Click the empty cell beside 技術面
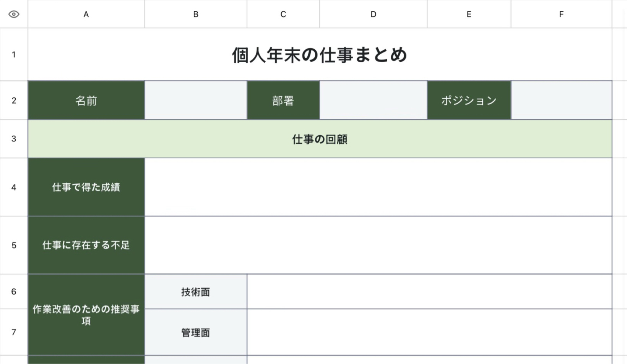Screen dimensions: 627x364 coord(429,292)
